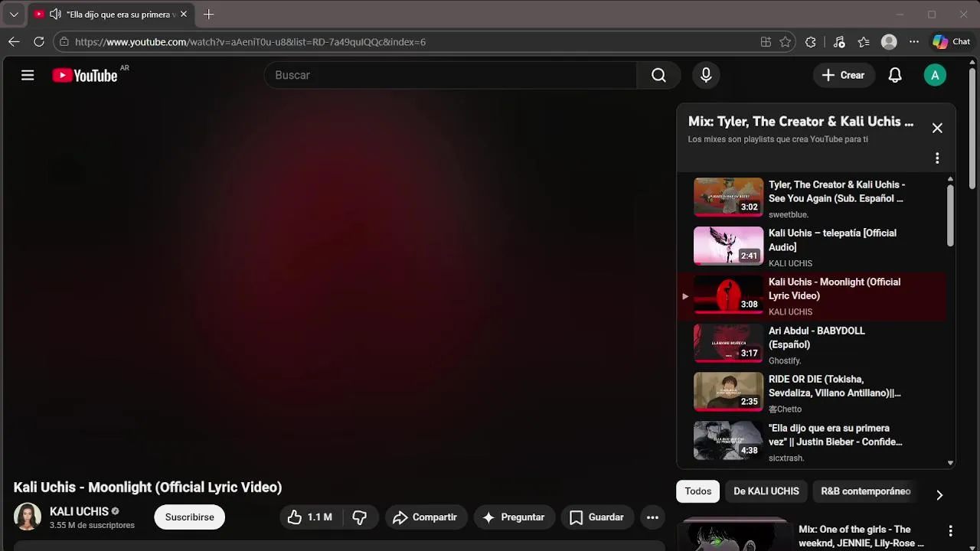980x551 pixels.
Task: Play See You Again playlist thumbnail
Action: click(x=728, y=197)
